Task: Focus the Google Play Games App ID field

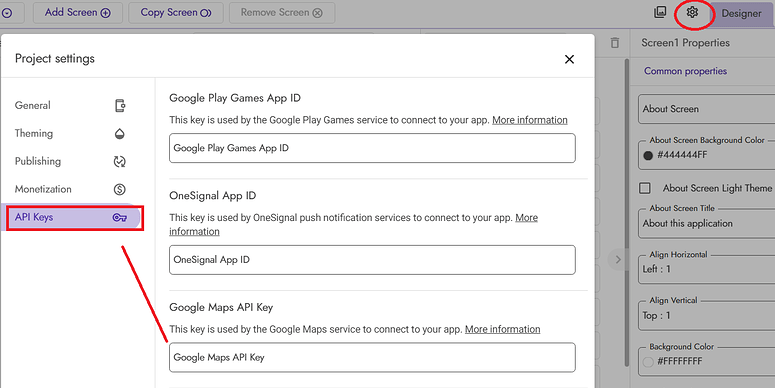Action: [372, 148]
